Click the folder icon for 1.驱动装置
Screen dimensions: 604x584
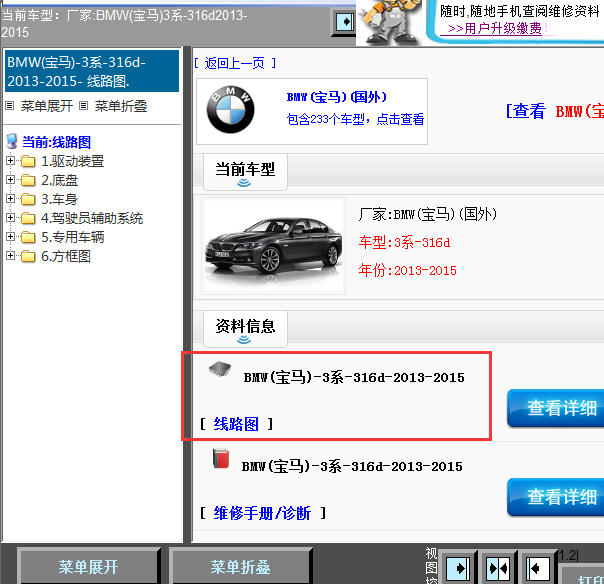[28, 161]
